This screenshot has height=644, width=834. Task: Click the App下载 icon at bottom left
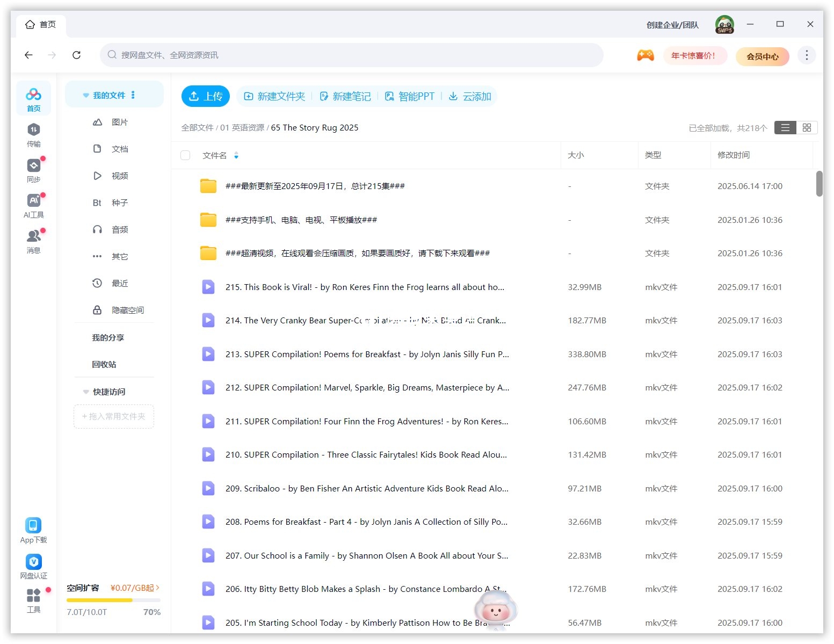point(33,525)
